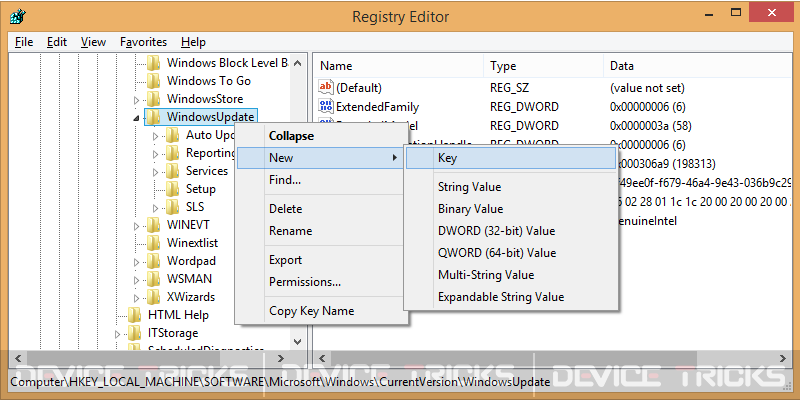Create a new Expandable String Value
Screen dimensions: 800x400
pos(511,296)
